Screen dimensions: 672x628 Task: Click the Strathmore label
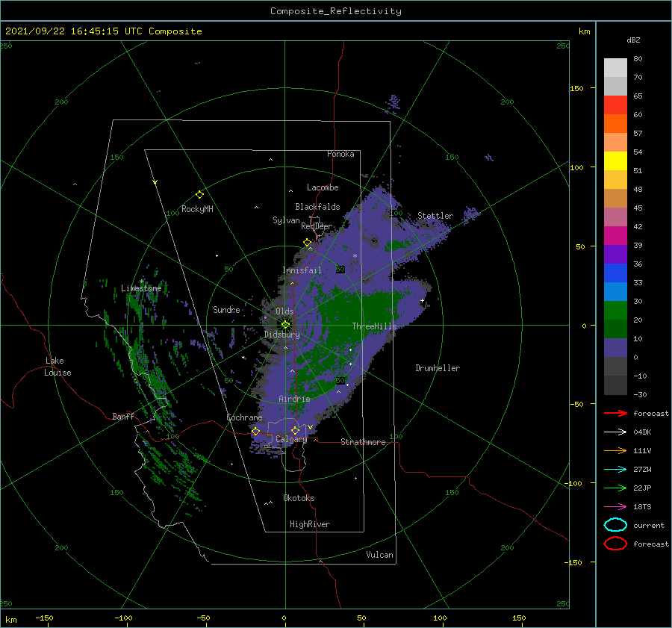click(363, 442)
